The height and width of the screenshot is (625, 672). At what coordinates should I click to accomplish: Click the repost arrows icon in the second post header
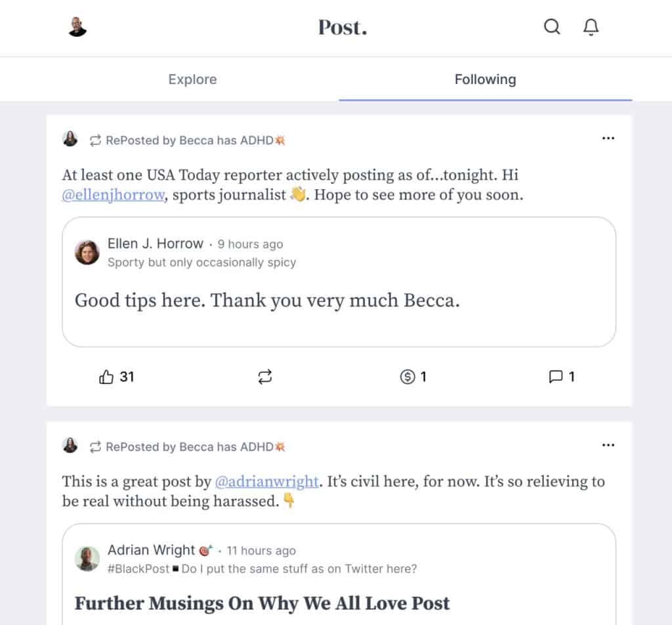pyautogui.click(x=96, y=447)
